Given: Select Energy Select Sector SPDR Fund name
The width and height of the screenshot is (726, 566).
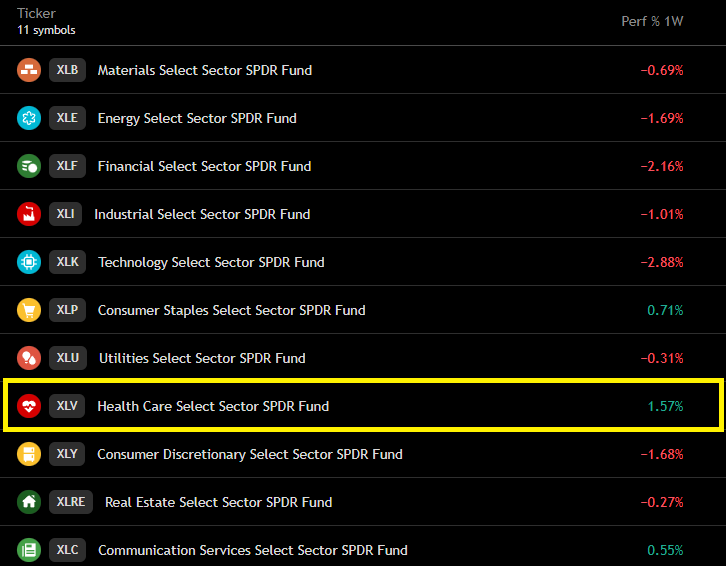Looking at the screenshot, I should point(197,119).
